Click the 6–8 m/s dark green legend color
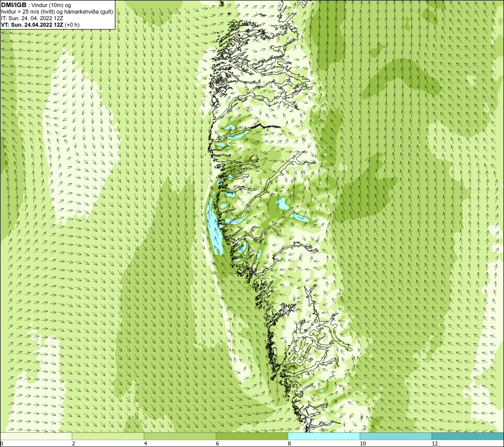 click(x=252, y=436)
